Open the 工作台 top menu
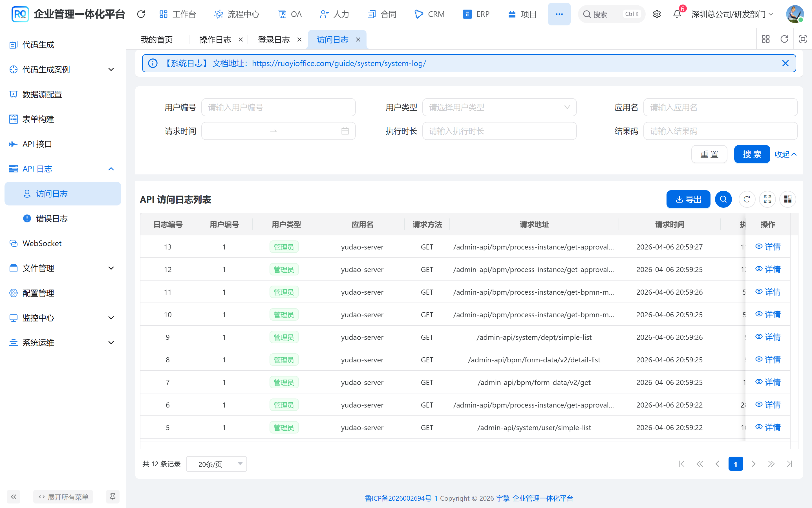 [x=178, y=14]
